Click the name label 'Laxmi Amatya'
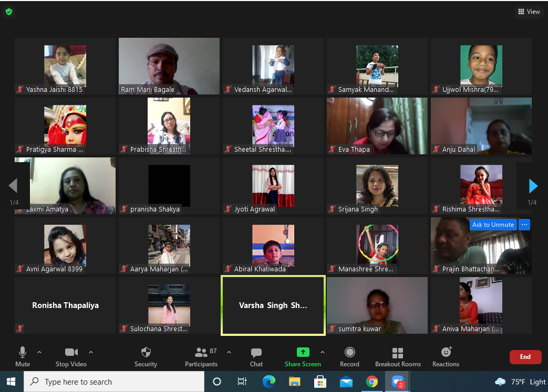548x392 pixels. coord(47,209)
